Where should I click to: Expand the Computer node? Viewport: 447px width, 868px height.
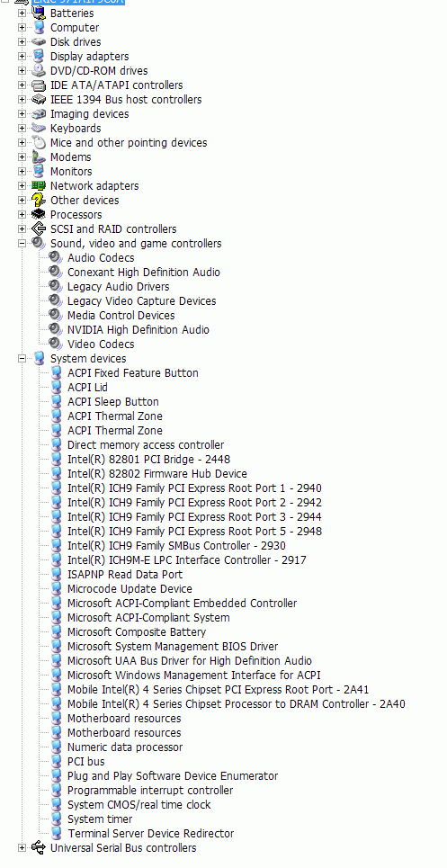(x=22, y=27)
